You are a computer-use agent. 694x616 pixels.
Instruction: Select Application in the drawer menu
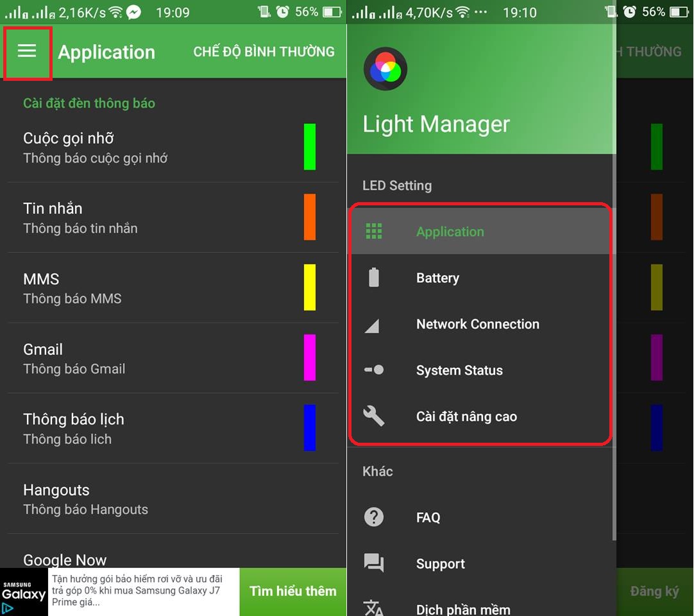click(480, 232)
